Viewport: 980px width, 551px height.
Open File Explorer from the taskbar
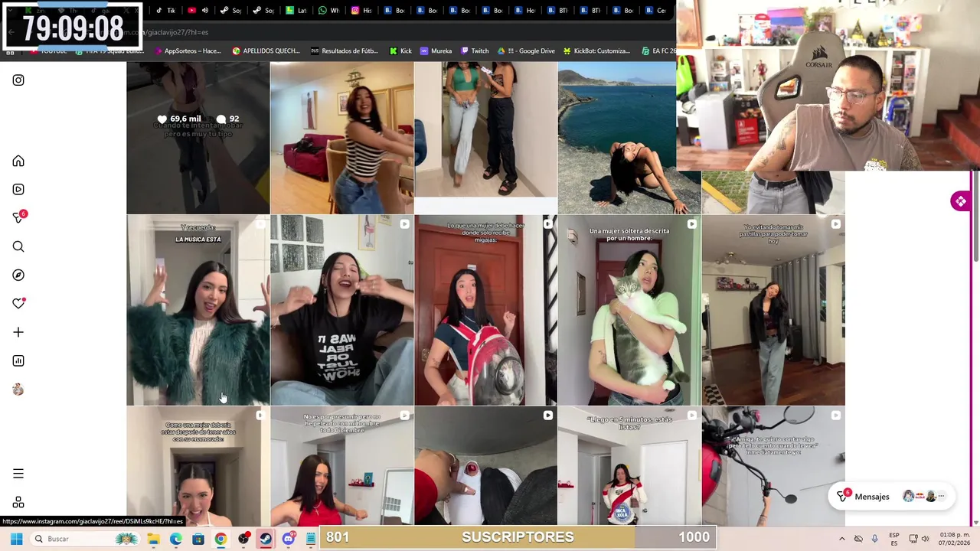pyautogui.click(x=153, y=540)
